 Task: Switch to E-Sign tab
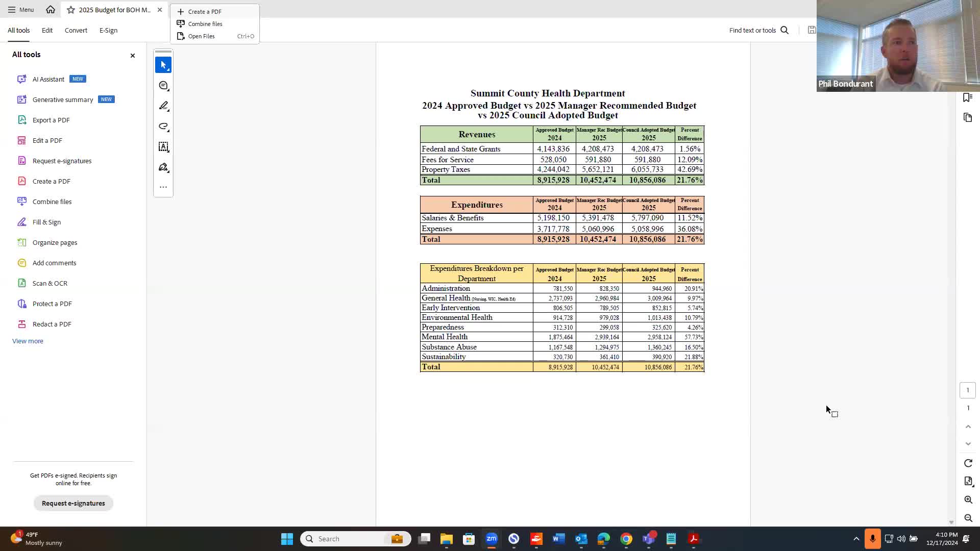(x=108, y=31)
